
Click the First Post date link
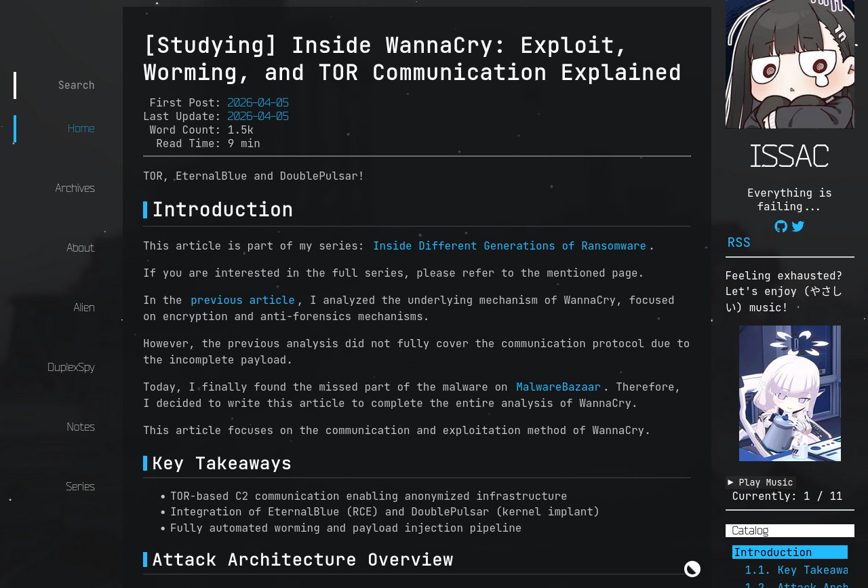(x=258, y=103)
